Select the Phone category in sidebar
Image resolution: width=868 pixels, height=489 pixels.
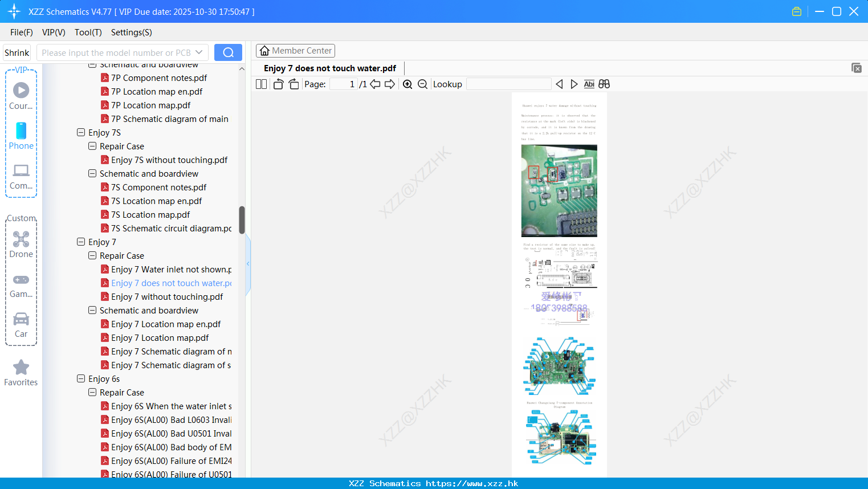[x=21, y=136]
